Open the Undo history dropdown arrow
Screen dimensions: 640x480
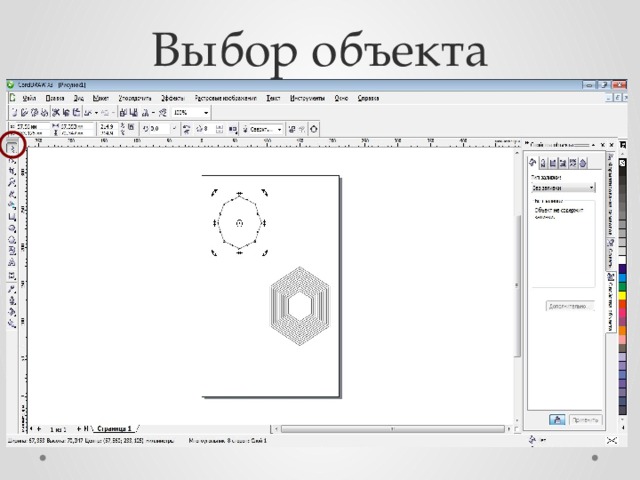[x=96, y=113]
